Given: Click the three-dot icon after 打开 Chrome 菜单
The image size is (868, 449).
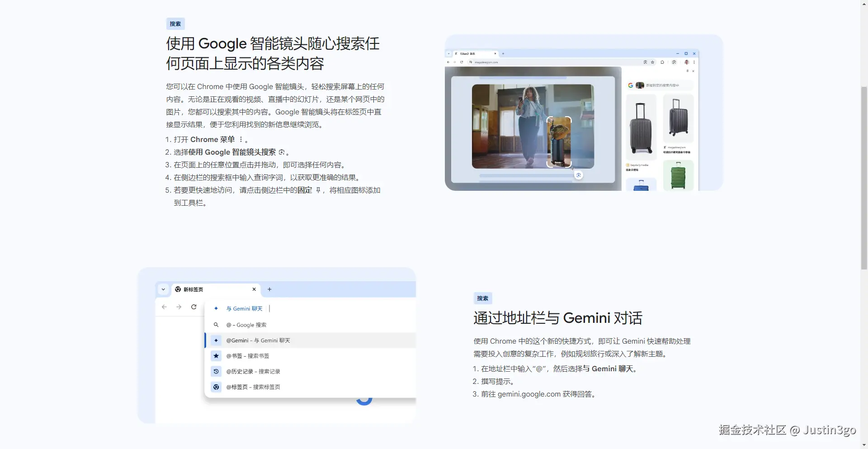Looking at the screenshot, I should point(241,139).
